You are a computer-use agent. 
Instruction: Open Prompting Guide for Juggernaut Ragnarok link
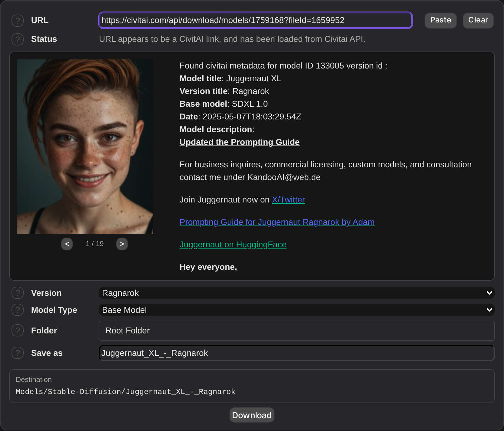pyautogui.click(x=277, y=222)
